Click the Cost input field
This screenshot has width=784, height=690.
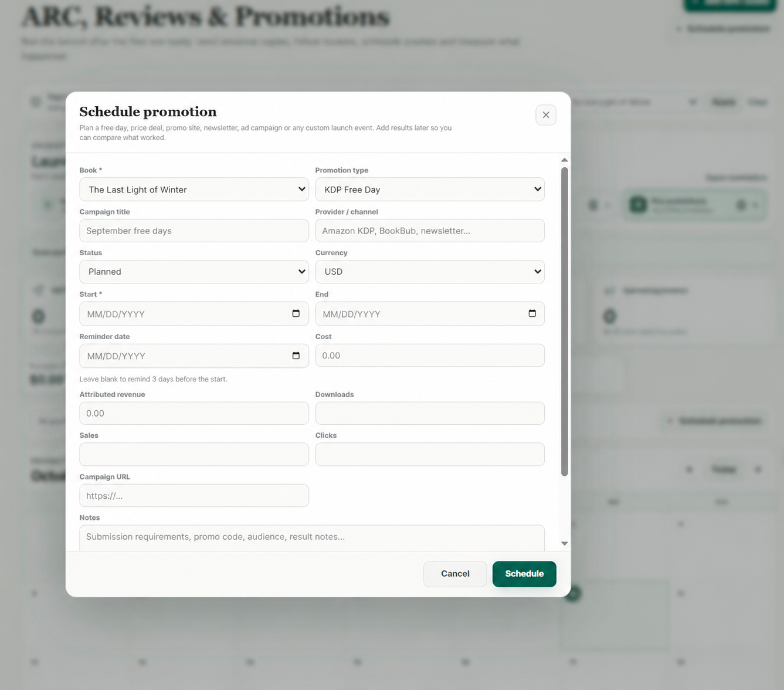point(430,356)
